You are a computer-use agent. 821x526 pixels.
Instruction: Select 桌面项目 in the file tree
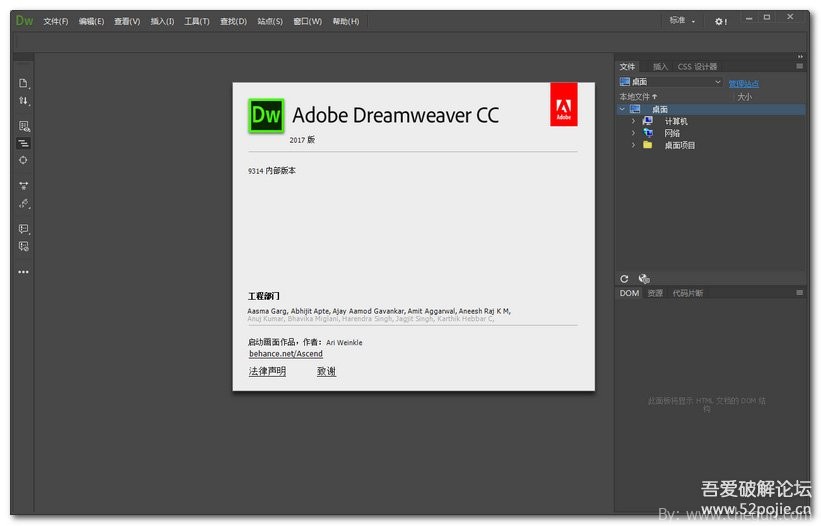coord(679,146)
